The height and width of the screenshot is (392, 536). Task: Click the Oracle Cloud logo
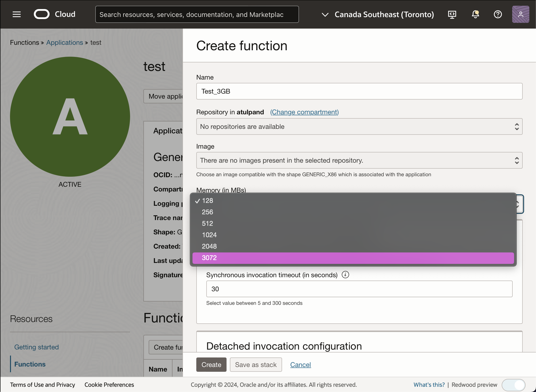(41, 14)
